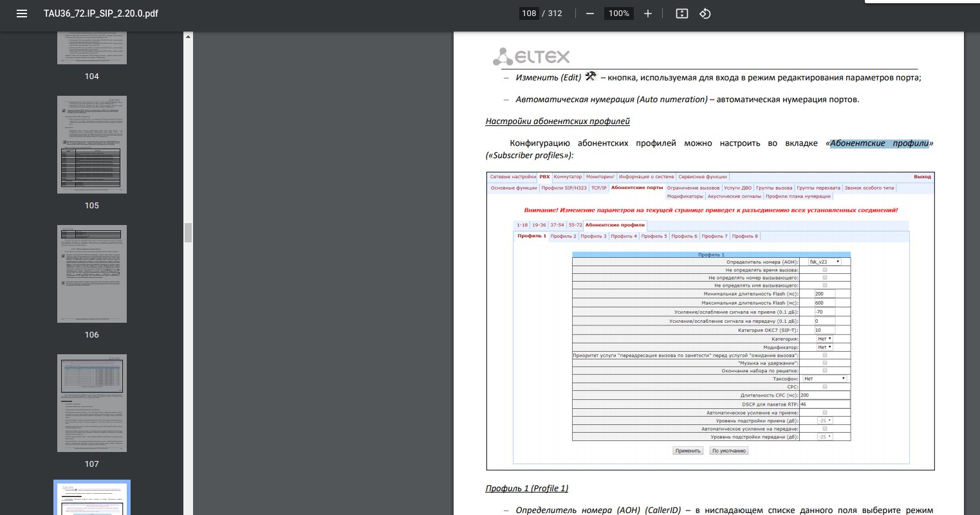This screenshot has height=515, width=980.
Task: Select the Профиль 2 tab
Action: point(564,236)
